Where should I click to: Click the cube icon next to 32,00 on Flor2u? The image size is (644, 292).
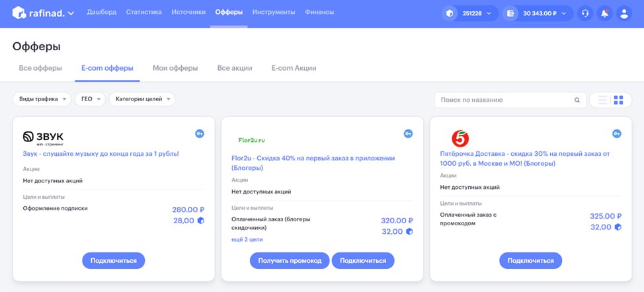coord(409,232)
